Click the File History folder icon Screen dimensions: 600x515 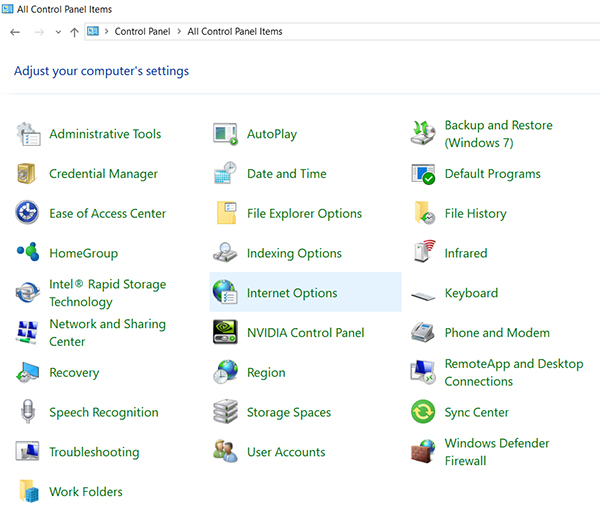click(424, 212)
